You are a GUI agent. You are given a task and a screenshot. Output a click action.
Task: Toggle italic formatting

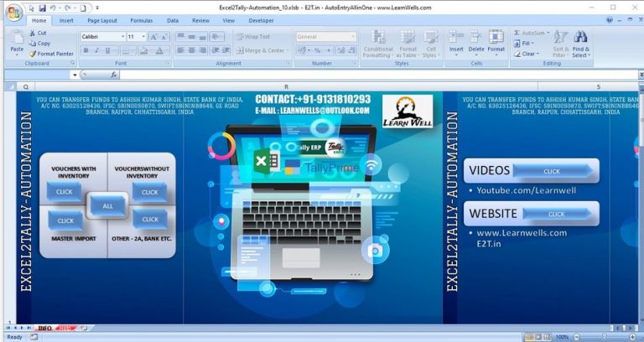(96, 50)
